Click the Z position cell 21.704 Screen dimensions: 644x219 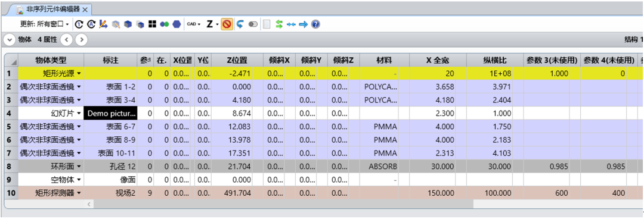pyautogui.click(x=237, y=166)
